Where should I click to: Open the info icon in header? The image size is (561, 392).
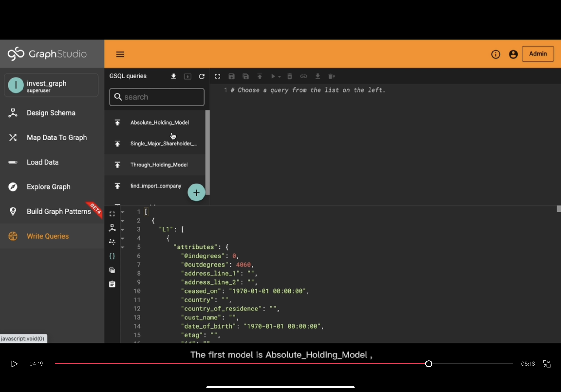pyautogui.click(x=495, y=54)
